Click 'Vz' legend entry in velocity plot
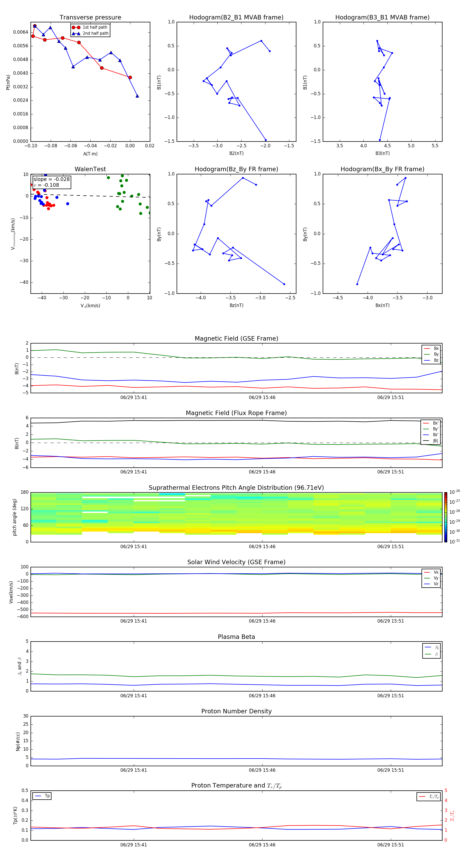The height and width of the screenshot is (868, 473). pos(431,584)
